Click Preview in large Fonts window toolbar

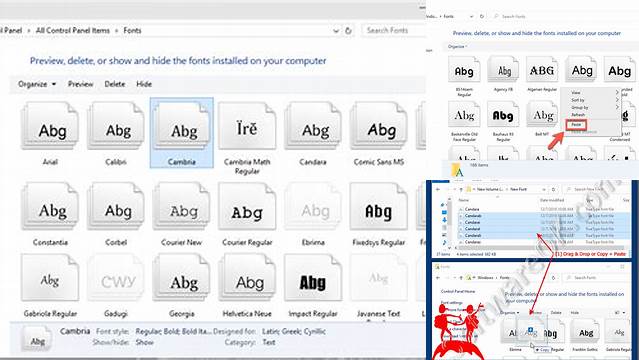[80, 84]
